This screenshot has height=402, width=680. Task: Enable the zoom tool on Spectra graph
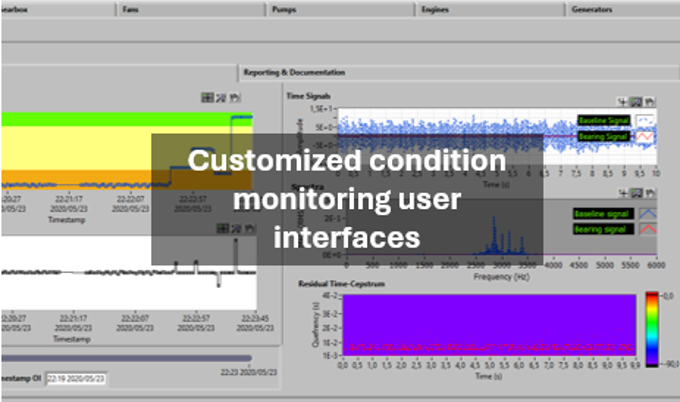point(635,191)
